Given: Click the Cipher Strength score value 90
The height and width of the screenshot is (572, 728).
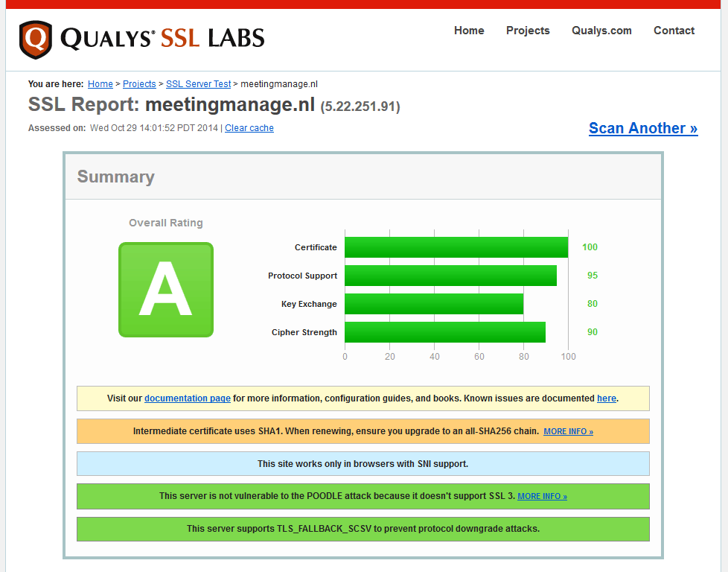Looking at the screenshot, I should (593, 332).
